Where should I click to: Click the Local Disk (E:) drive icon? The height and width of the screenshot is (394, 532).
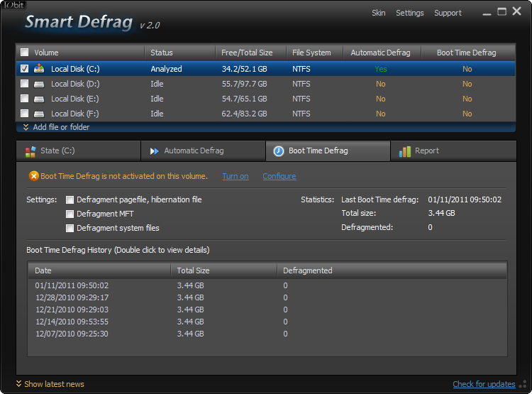click(x=39, y=99)
